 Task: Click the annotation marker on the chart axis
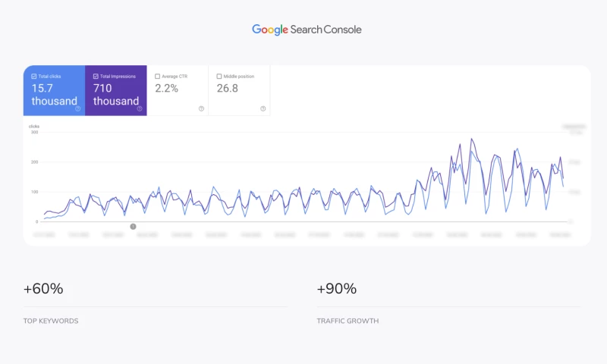coord(133,226)
